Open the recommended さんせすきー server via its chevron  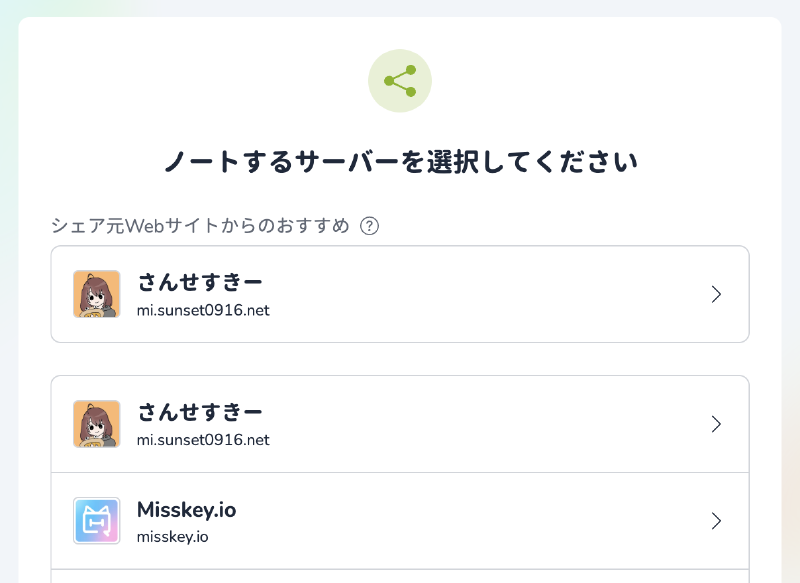[716, 294]
